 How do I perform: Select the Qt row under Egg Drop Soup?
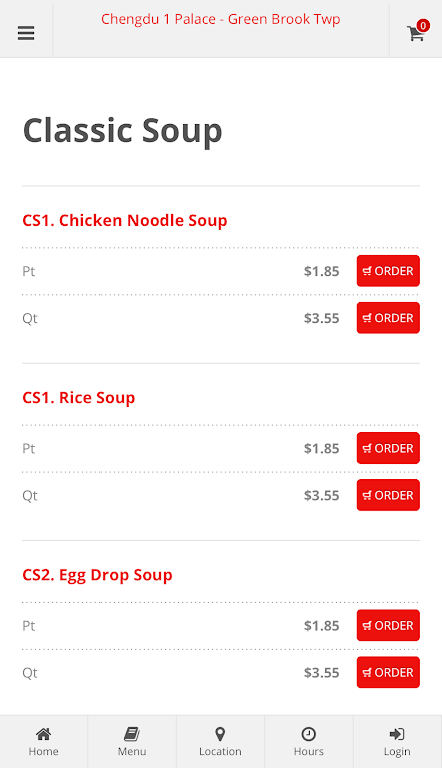[x=221, y=672]
